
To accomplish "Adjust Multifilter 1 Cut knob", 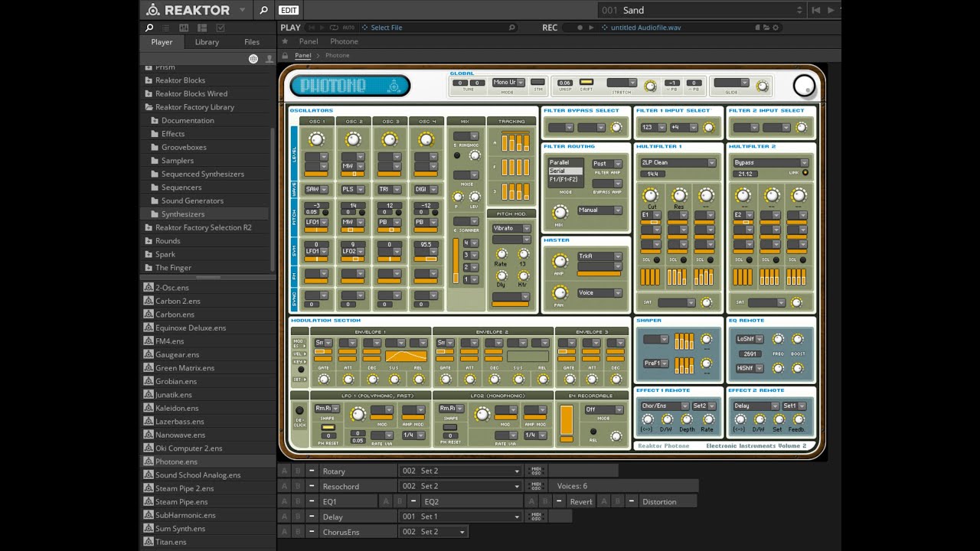I will click(651, 195).
